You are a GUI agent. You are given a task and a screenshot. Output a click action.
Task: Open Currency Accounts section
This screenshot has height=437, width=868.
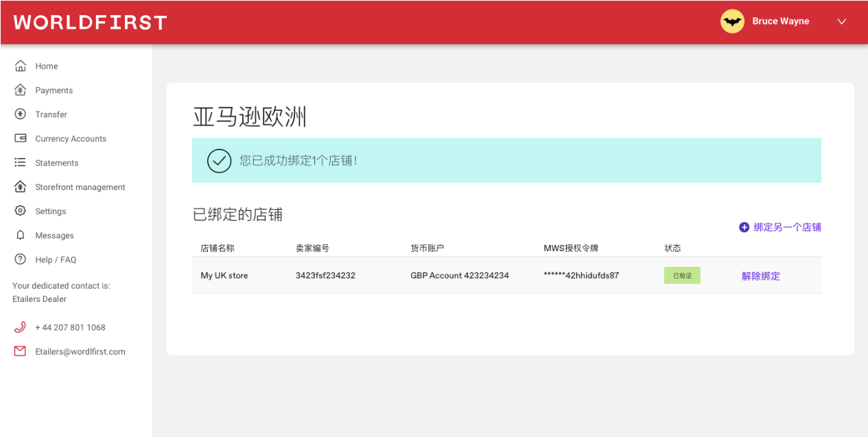tap(71, 139)
